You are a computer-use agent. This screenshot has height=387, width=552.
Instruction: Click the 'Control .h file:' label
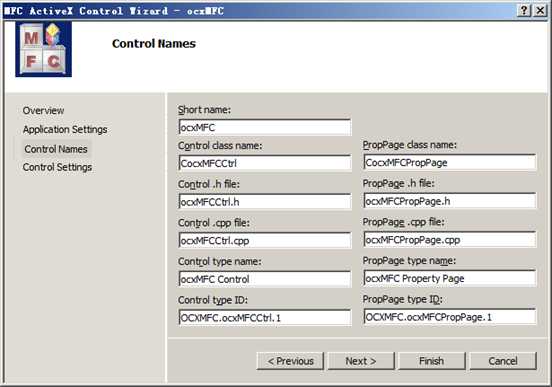tap(209, 184)
